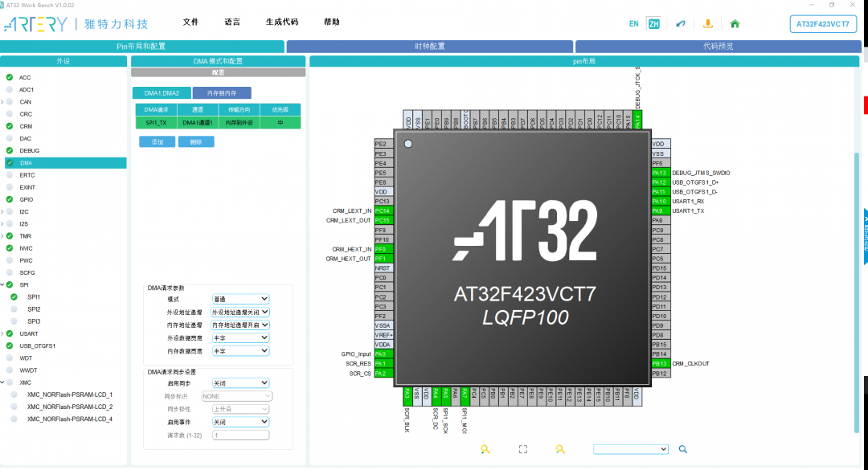This screenshot has height=470, width=868.
Task: Click the undo arrow icon in toolbar
Action: point(680,23)
